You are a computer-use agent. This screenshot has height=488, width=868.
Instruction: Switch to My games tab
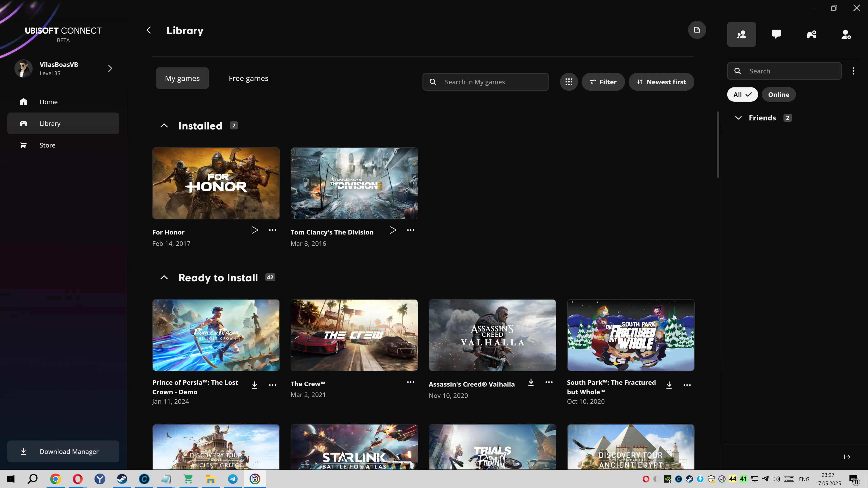pyautogui.click(x=182, y=78)
